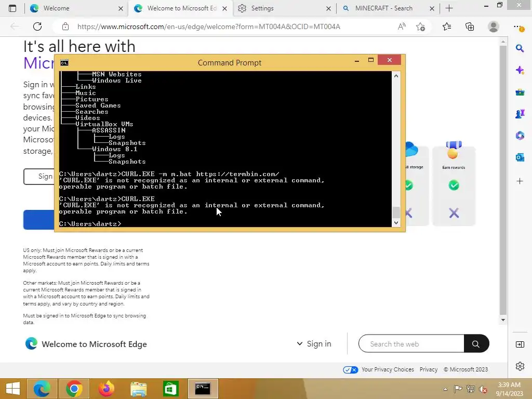
Task: Click page scrollbar down arrow in Edge
Action: [x=503, y=320]
